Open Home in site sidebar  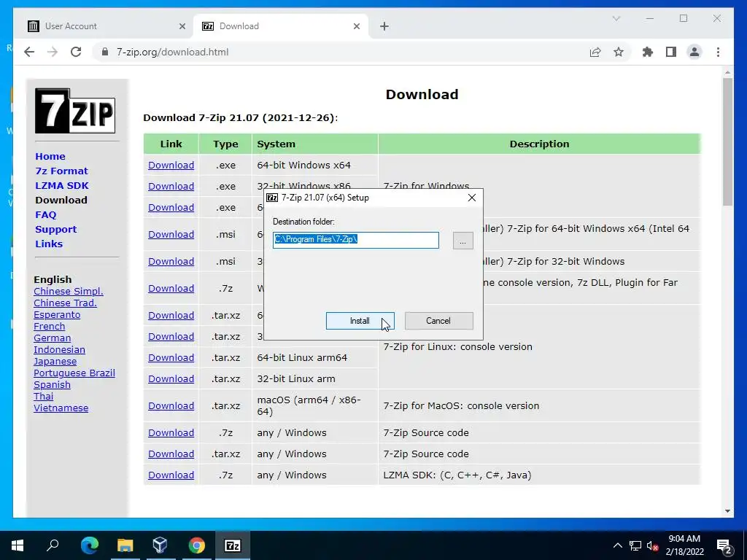50,156
